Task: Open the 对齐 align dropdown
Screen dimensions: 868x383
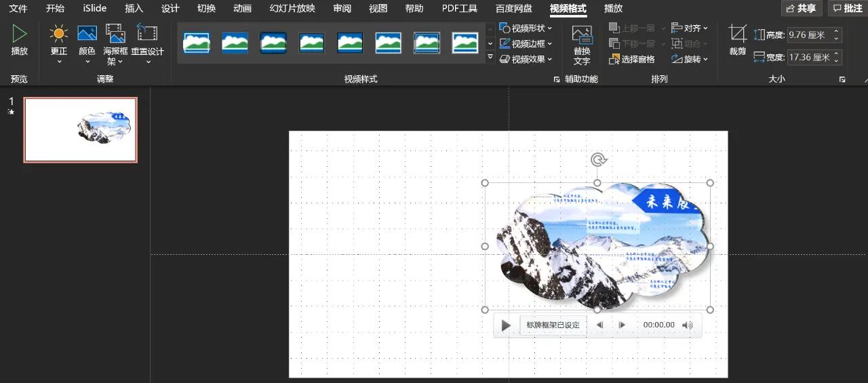Action: coord(690,28)
